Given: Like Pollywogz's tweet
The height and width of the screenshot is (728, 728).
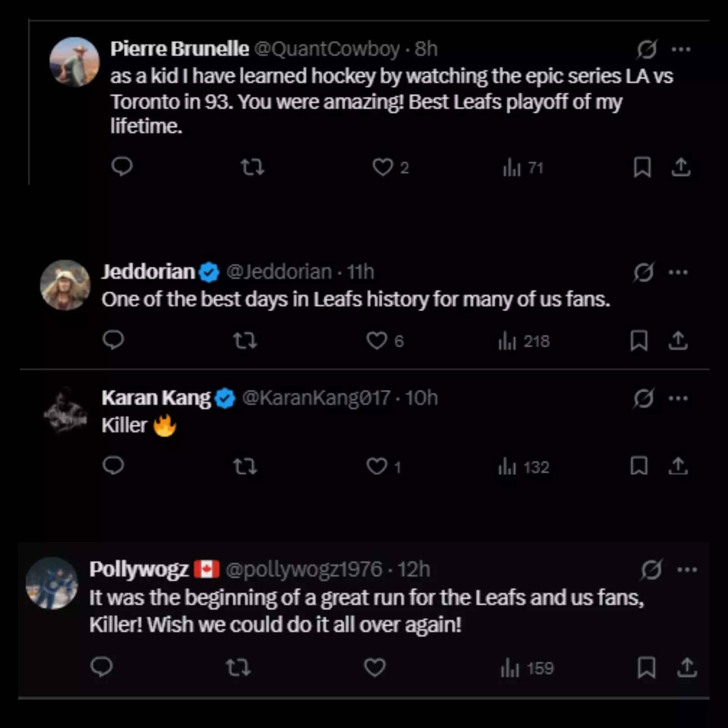Looking at the screenshot, I should coord(375,668).
